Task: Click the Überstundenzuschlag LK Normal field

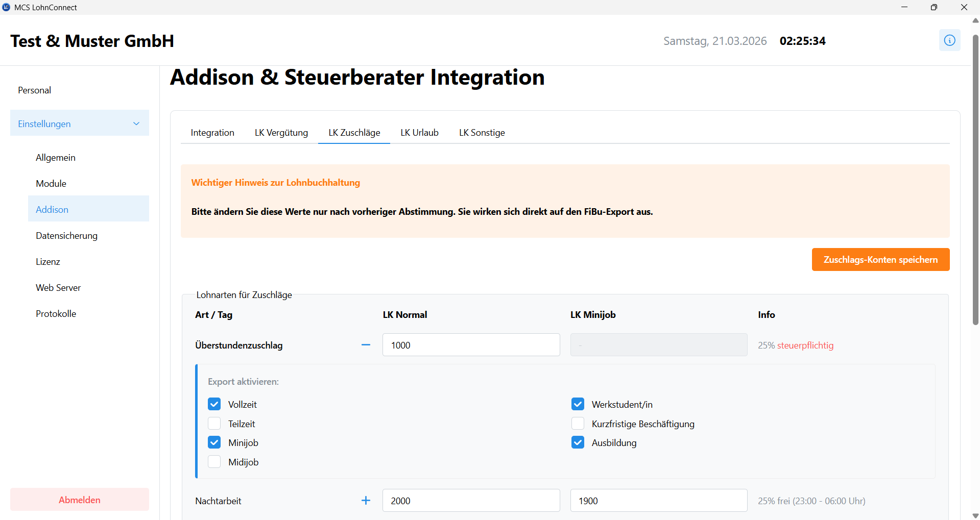Action: coord(471,345)
